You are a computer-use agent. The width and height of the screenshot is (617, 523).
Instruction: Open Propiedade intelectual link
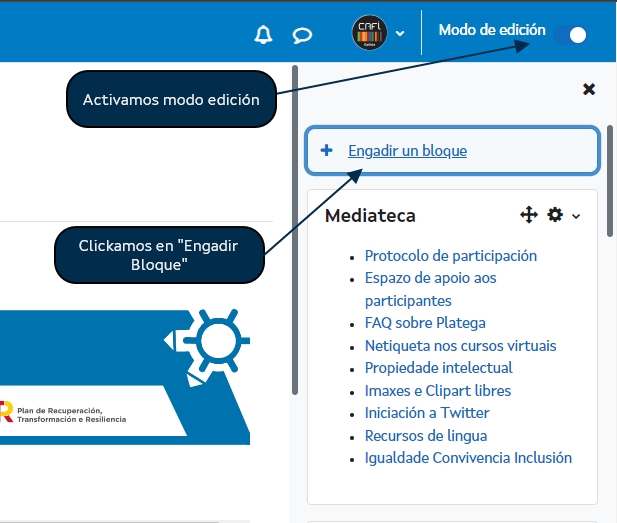coord(438,368)
